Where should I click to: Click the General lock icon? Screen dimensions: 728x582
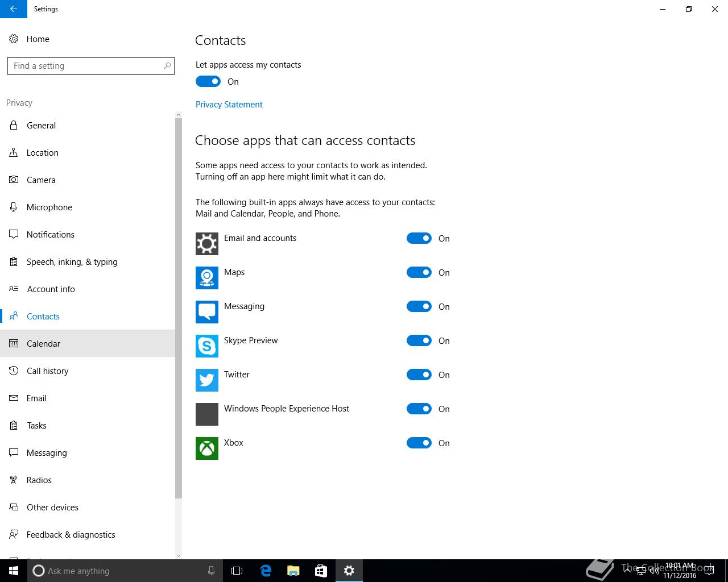tap(14, 126)
